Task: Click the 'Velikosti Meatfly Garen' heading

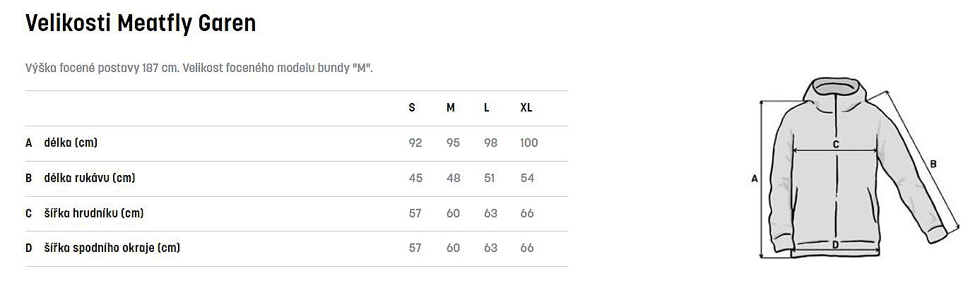Action: pyautogui.click(x=140, y=24)
